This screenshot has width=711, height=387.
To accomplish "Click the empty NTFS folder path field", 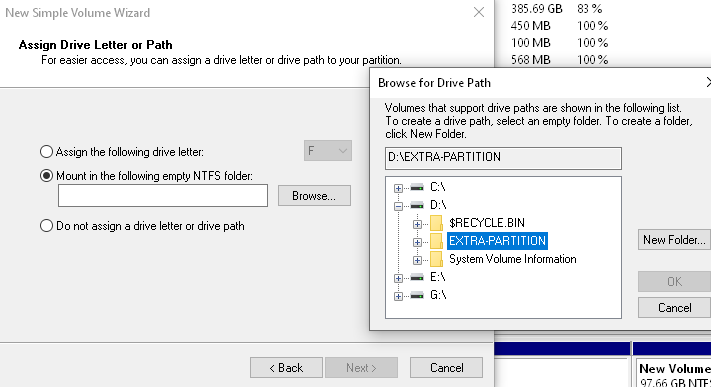I will pos(163,196).
